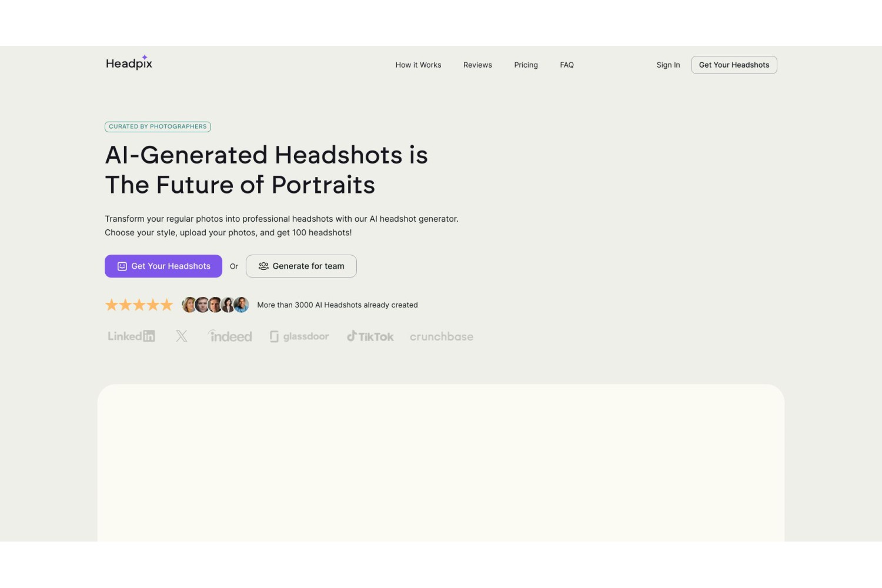Click the Crunchbase logo

[442, 336]
